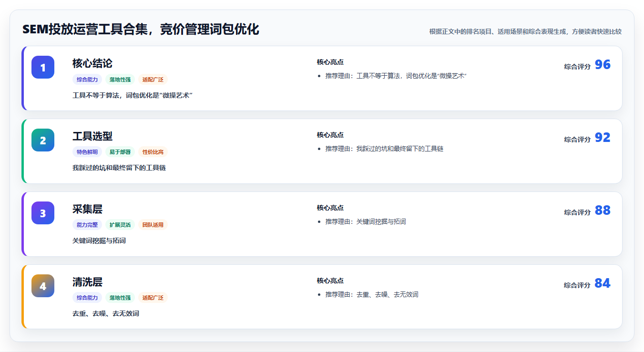Click the 能力完整 tag
Viewport: 644px width, 352px height.
click(87, 225)
